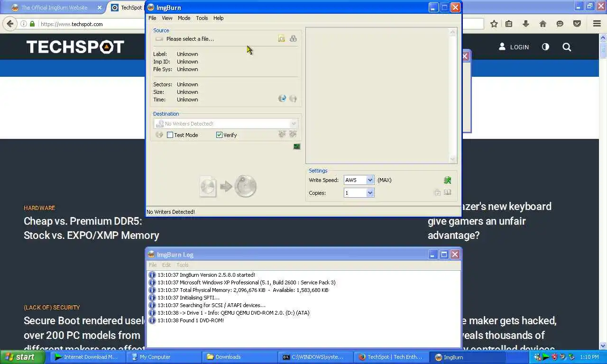This screenshot has width=607, height=364.
Task: Open Firefox downloads arrow icon
Action: tap(526, 24)
